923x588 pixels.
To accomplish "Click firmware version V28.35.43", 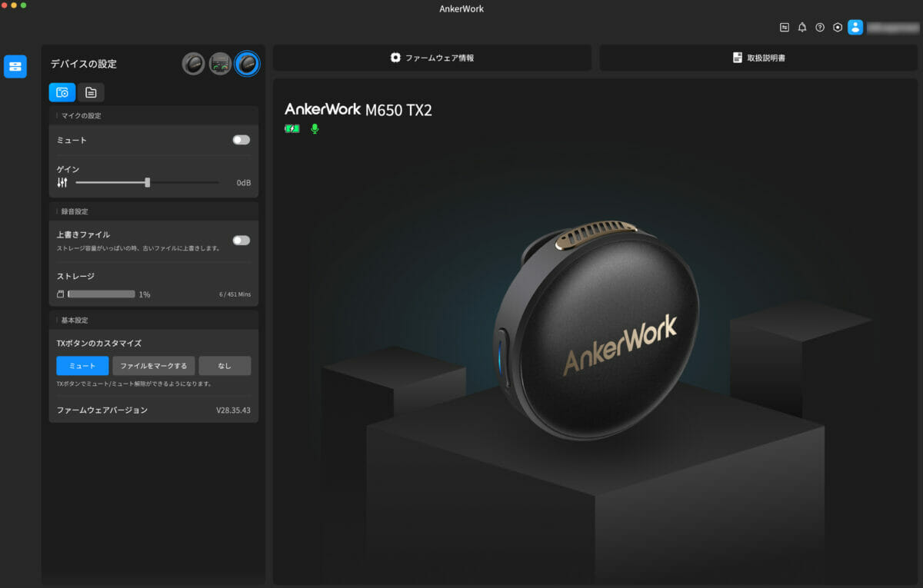I will pos(233,410).
